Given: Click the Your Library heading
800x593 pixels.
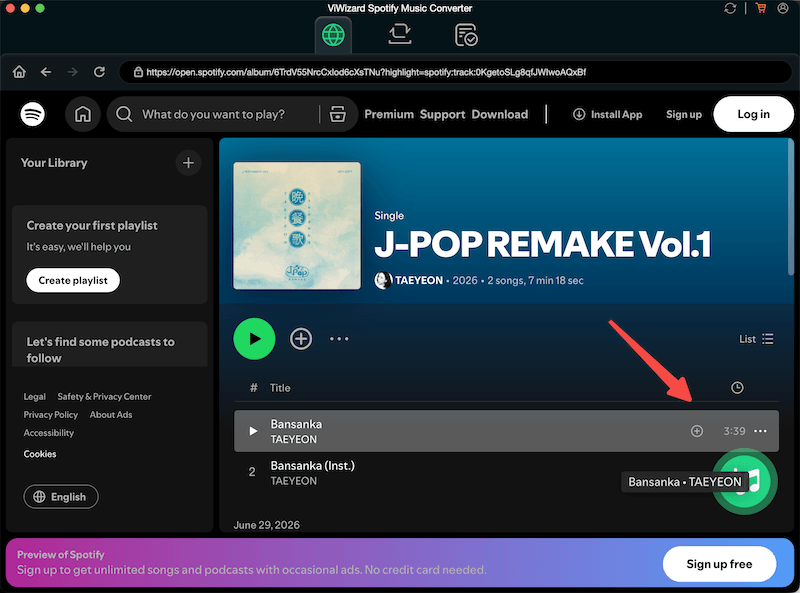Looking at the screenshot, I should (x=54, y=163).
